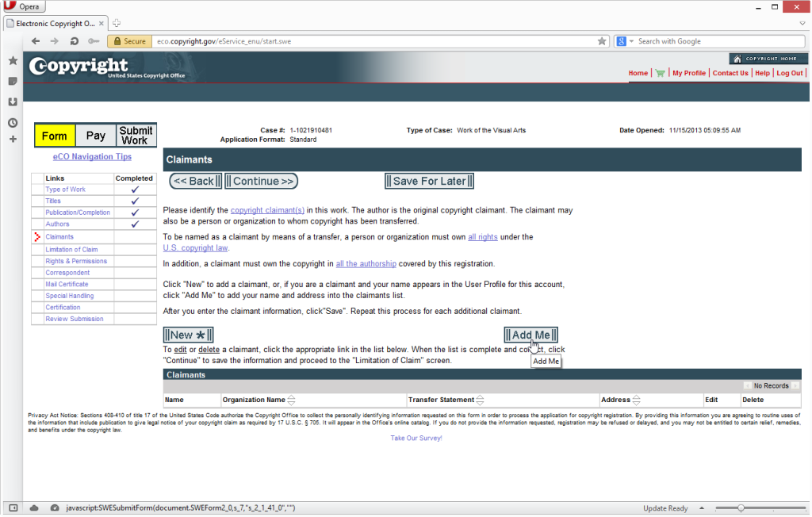Open Opera sidebar notes icon
812x517 pixels.
click(13, 82)
